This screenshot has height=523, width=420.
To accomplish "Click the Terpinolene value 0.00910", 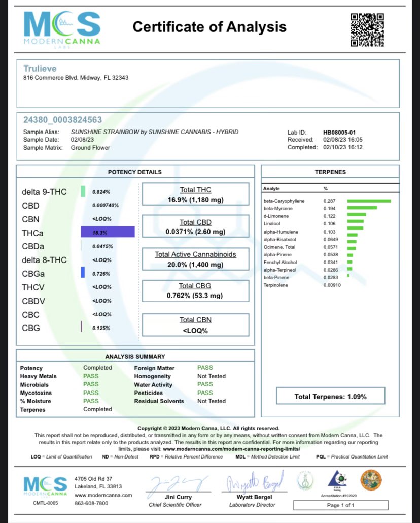I will (x=332, y=285).
